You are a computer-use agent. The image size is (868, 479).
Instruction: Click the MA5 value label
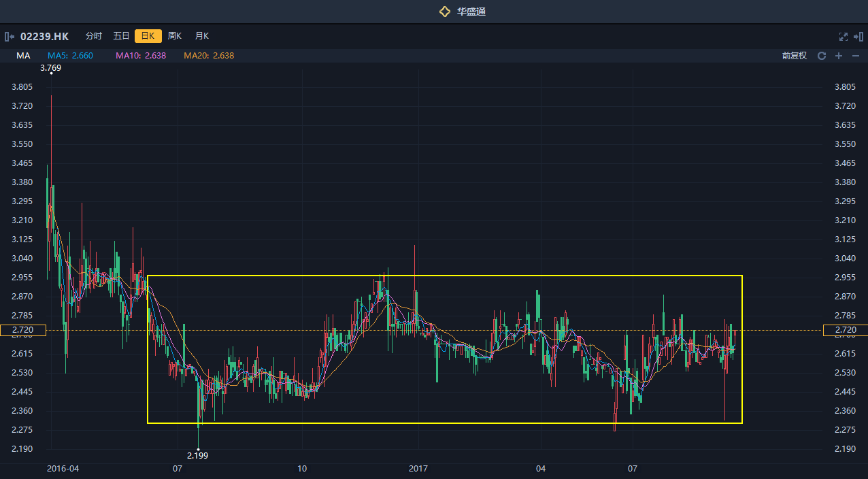pos(70,56)
